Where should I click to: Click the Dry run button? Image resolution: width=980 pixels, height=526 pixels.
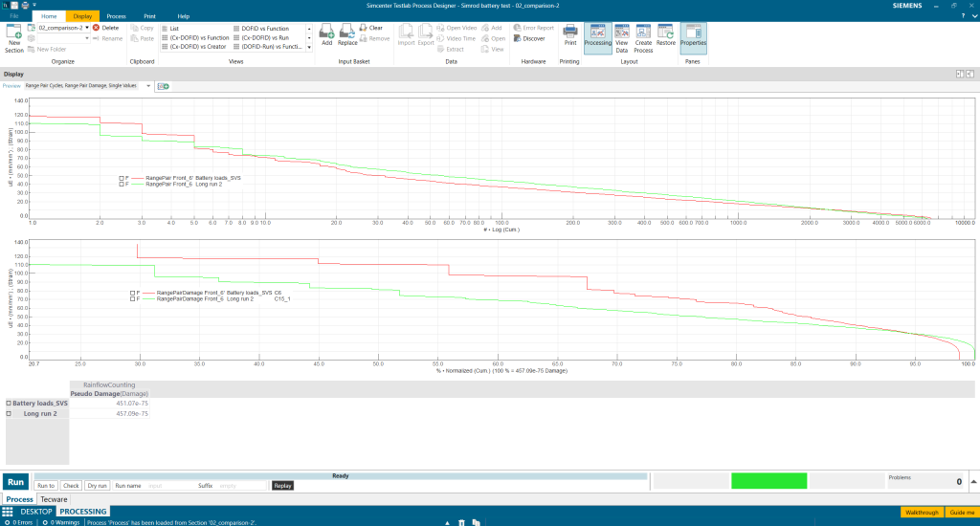pos(97,486)
